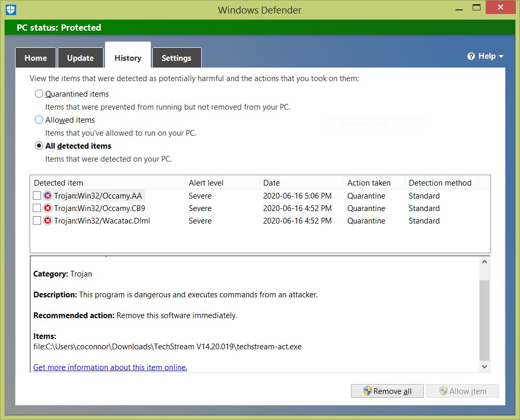Switch to the Home tab
Image resolution: width=520 pixels, height=420 pixels.
[x=36, y=58]
